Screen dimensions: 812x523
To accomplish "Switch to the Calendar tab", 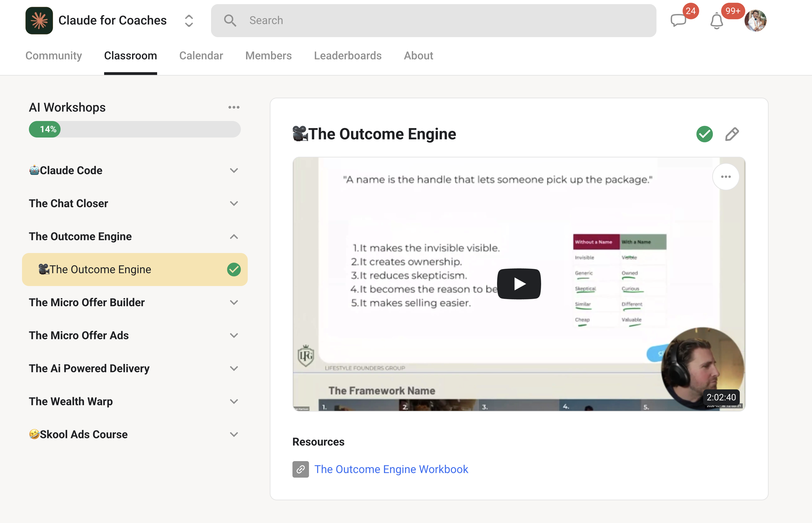I will coord(201,55).
